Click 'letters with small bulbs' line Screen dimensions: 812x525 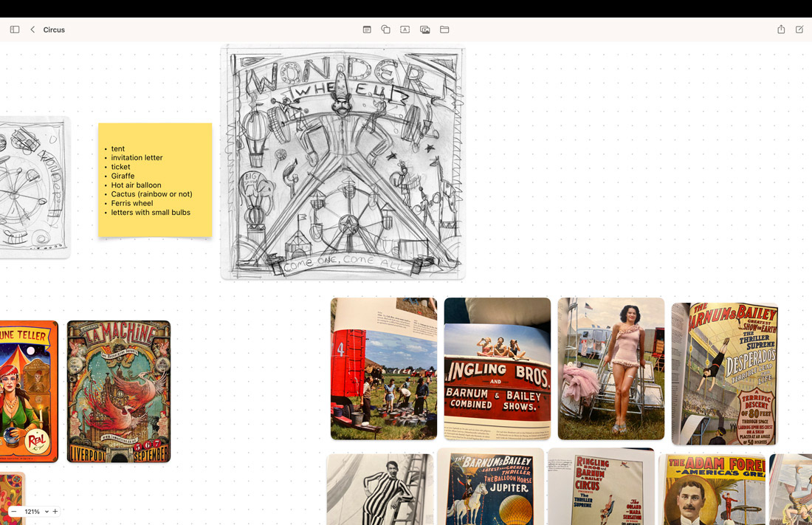click(151, 213)
